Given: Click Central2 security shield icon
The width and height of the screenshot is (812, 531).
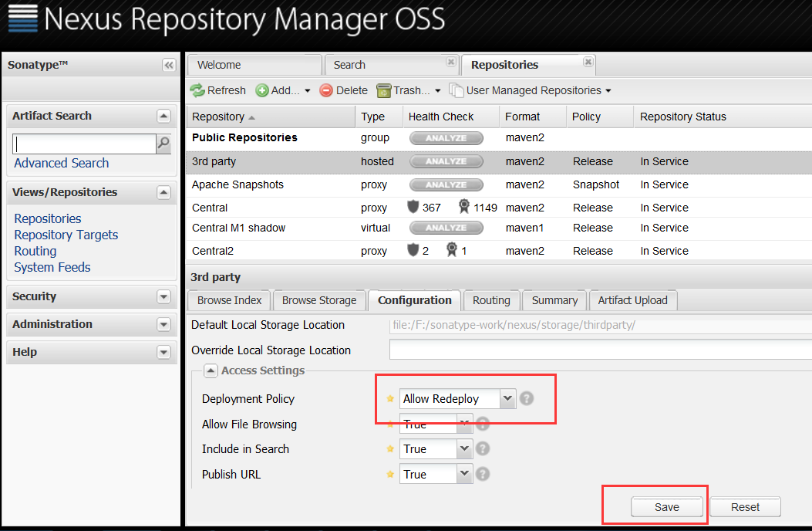Looking at the screenshot, I should pos(413,250).
